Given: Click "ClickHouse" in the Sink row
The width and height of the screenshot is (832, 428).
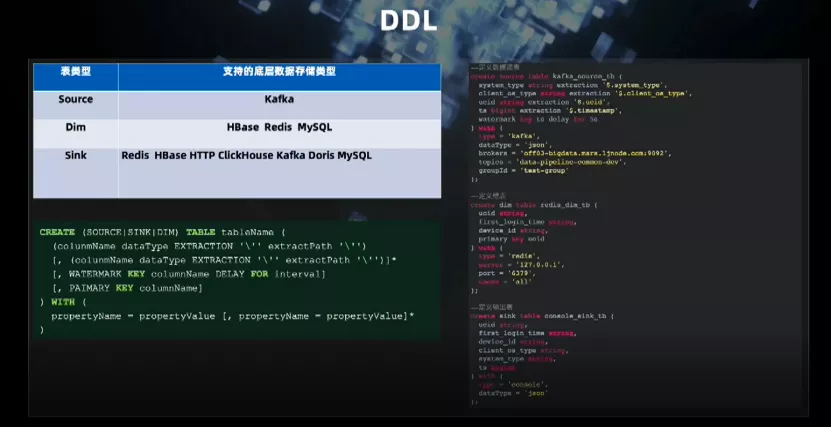Looking at the screenshot, I should click(245, 155).
